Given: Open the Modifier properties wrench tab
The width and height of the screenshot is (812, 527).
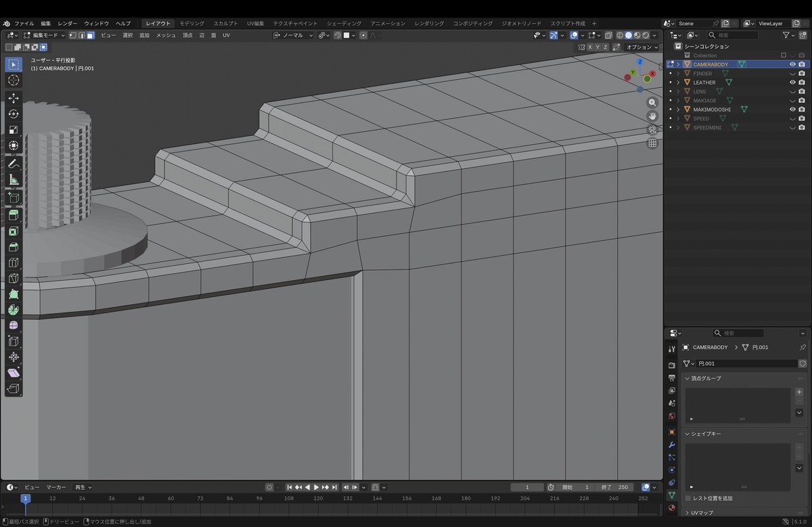Looking at the screenshot, I should coord(671,445).
